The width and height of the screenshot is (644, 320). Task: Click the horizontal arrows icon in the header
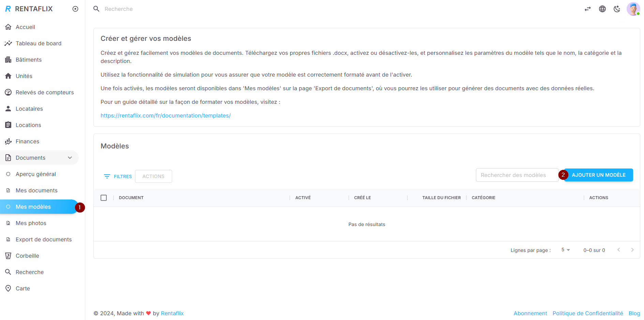pyautogui.click(x=587, y=9)
